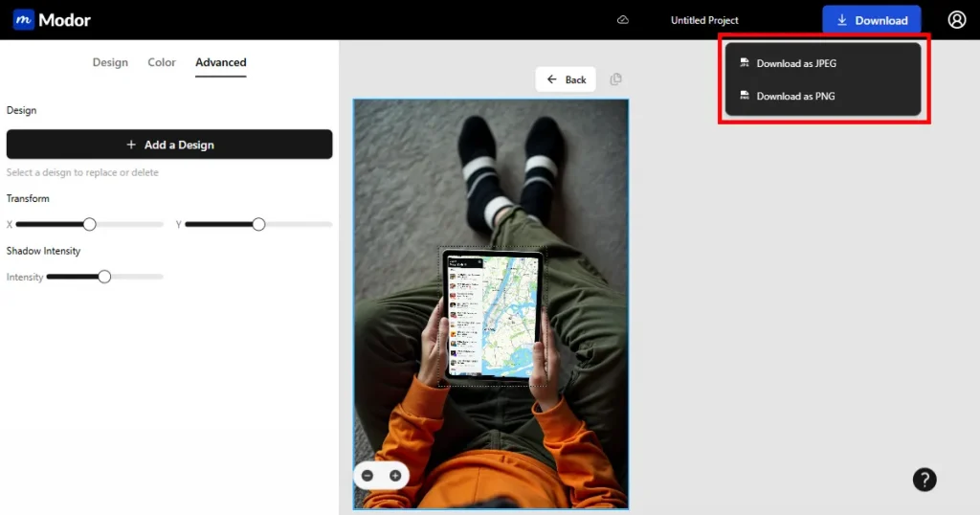Image resolution: width=980 pixels, height=515 pixels.
Task: Open the blue Download dropdown button
Action: tap(871, 20)
